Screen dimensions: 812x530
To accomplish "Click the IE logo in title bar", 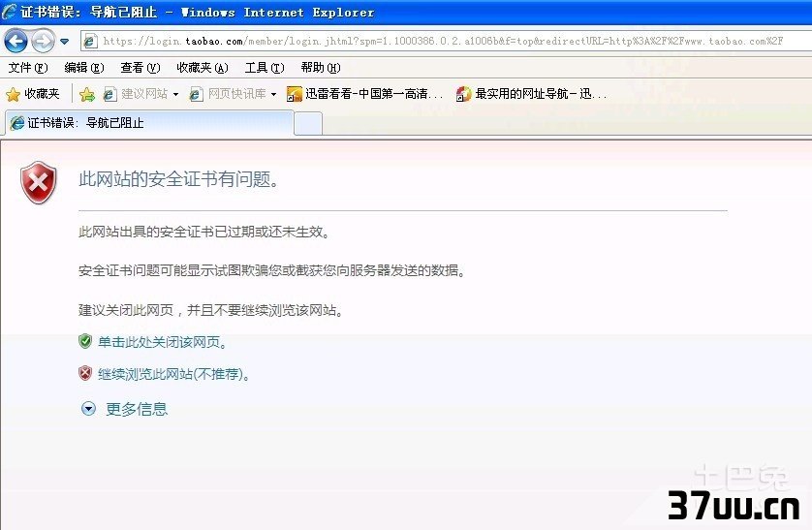I will pyautogui.click(x=10, y=12).
